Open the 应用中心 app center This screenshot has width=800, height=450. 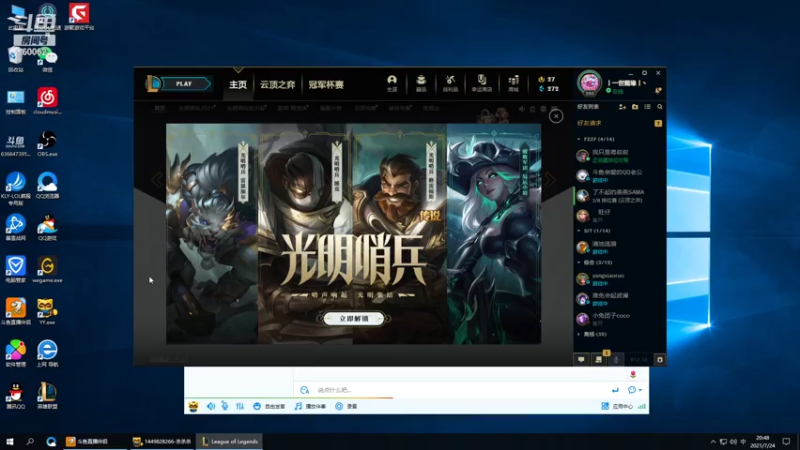pyautogui.click(x=617, y=407)
